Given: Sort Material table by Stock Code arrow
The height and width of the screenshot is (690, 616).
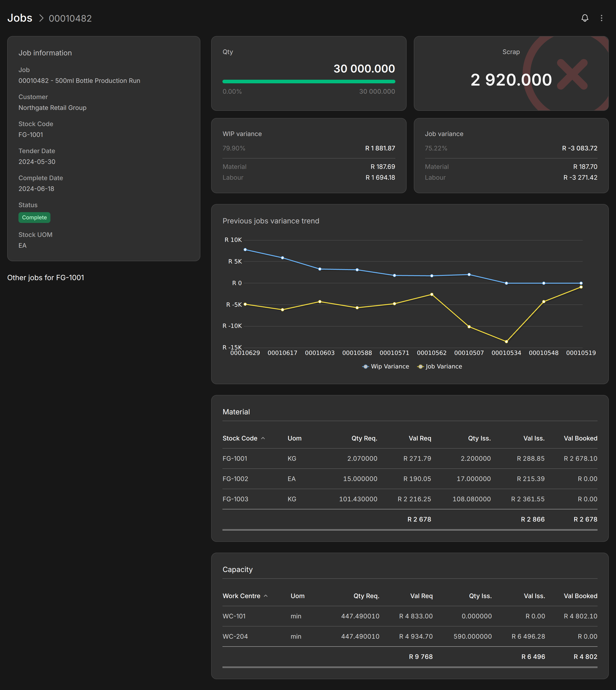Looking at the screenshot, I should click(263, 438).
